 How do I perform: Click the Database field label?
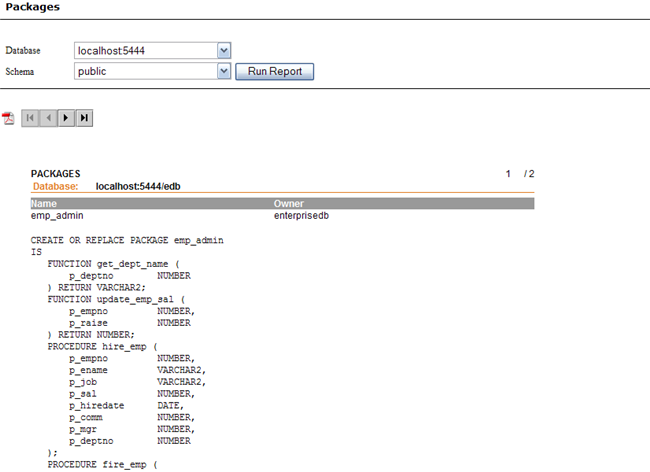click(x=23, y=51)
